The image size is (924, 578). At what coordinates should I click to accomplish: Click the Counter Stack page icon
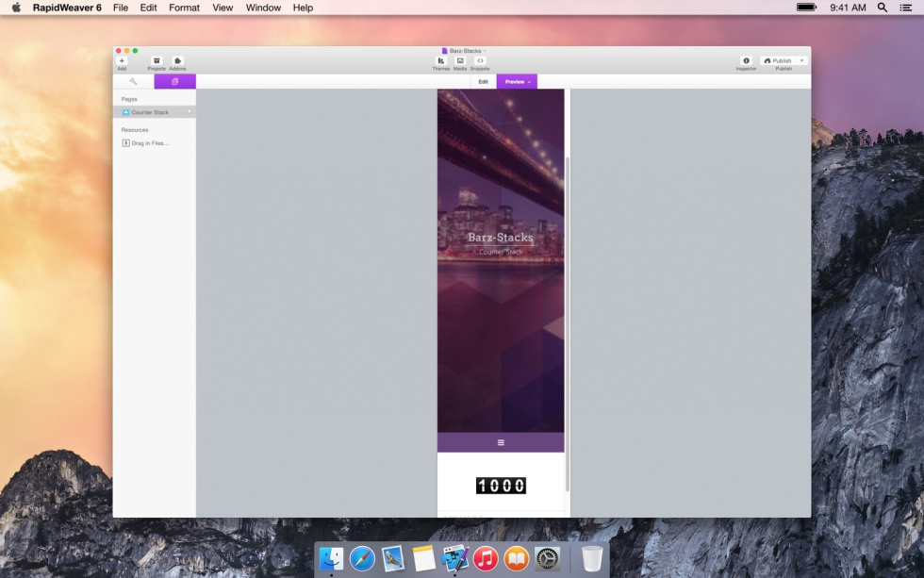[x=125, y=112]
